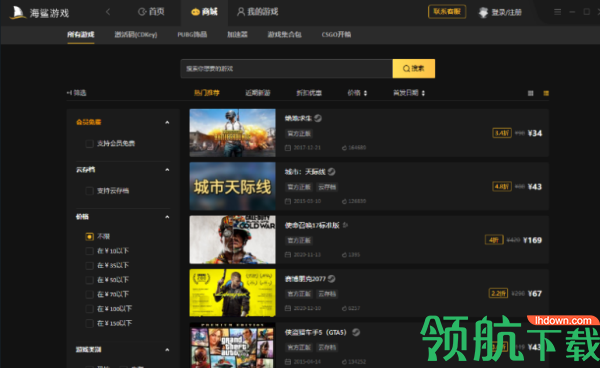Screen dimensions: 600x368
Task: Enable the 支持云存档 checkbox
Action: coord(90,191)
